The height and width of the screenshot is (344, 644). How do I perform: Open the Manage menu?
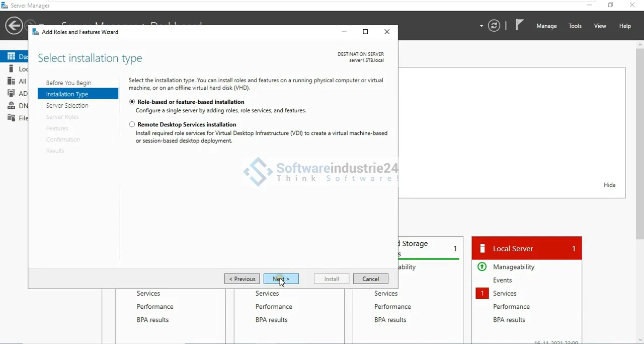546,26
